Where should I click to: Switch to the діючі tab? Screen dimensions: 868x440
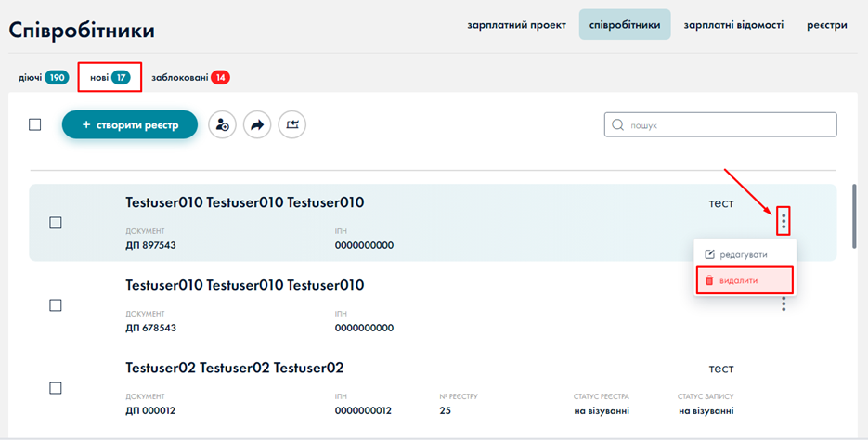click(43, 78)
